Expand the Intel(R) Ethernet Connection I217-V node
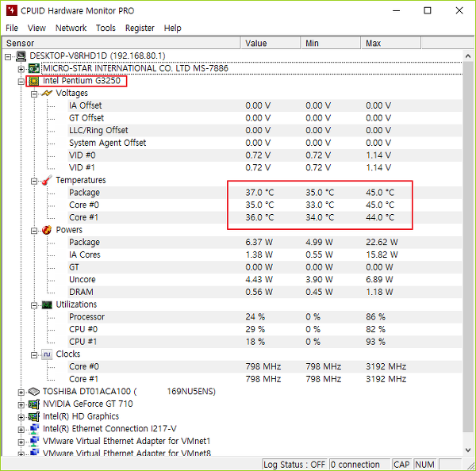This screenshot has width=476, height=471. (x=21, y=430)
